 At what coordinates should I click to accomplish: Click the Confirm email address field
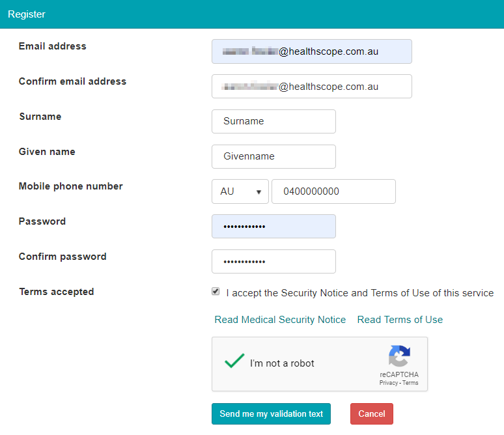(311, 87)
